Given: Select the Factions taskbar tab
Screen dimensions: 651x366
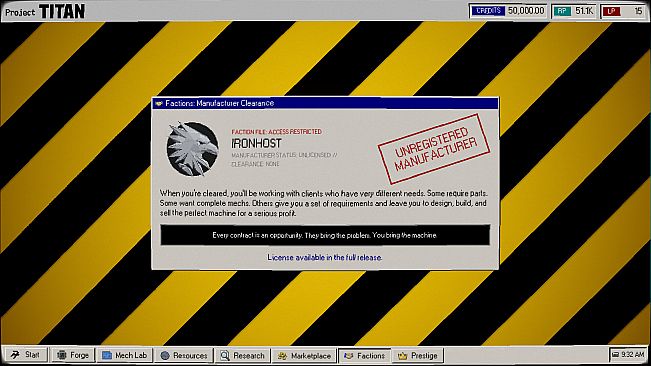Looking at the screenshot, I should point(365,355).
